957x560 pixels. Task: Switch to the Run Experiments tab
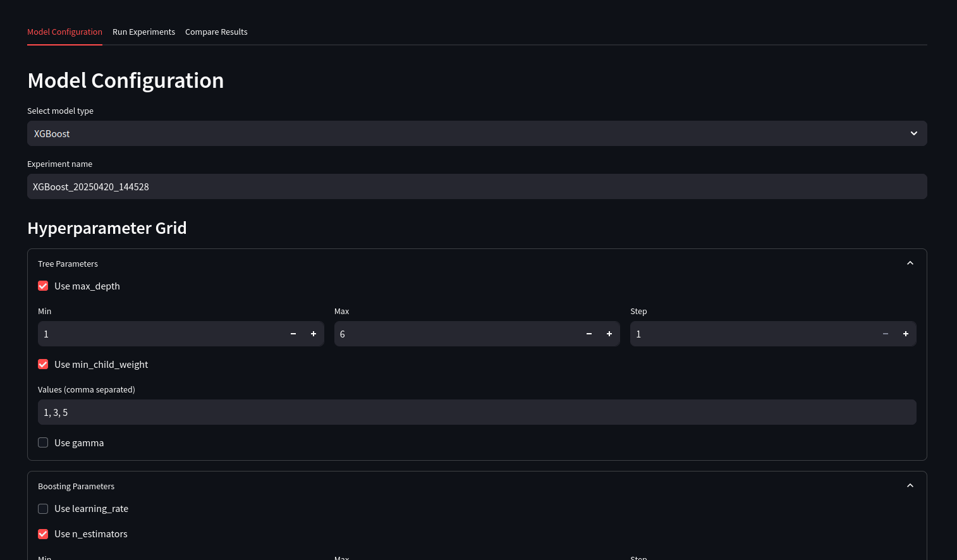tap(143, 32)
